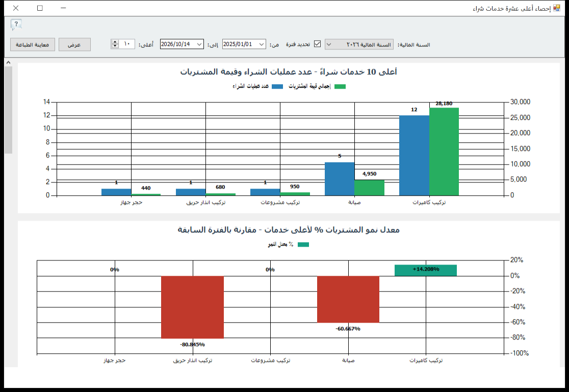Click the help question mark icon
This screenshot has width=569, height=392.
point(16,24)
